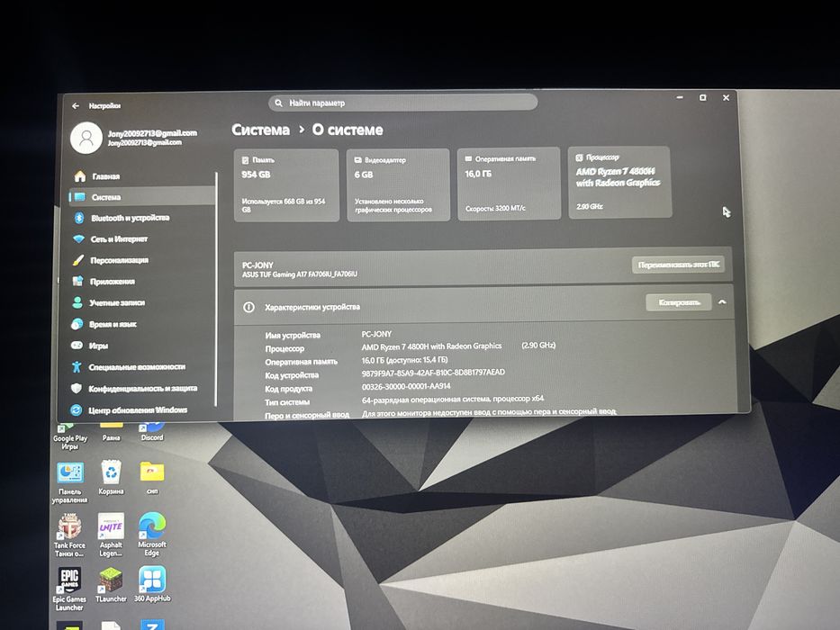Click the Время и язык globe icon

tap(77, 324)
